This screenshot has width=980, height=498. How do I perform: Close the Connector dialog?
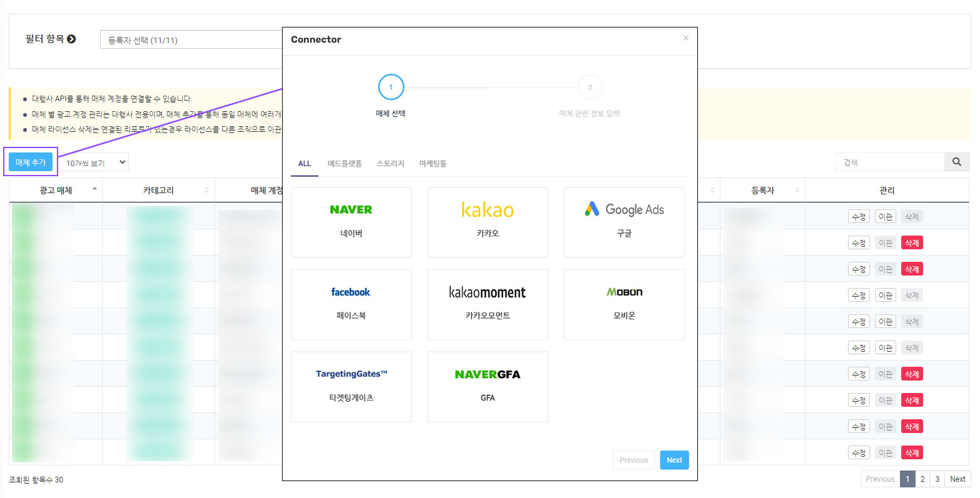685,38
